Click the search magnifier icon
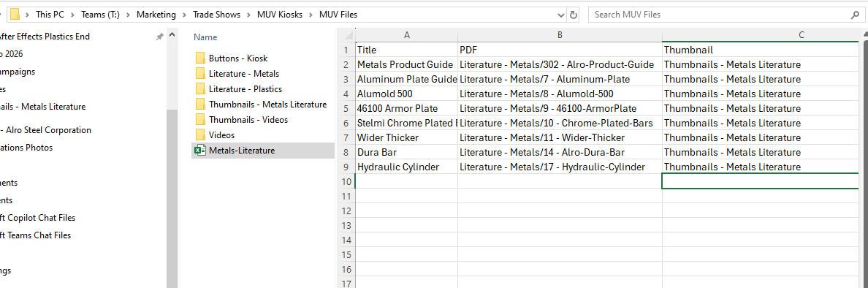This screenshot has height=288, width=868. [856, 15]
